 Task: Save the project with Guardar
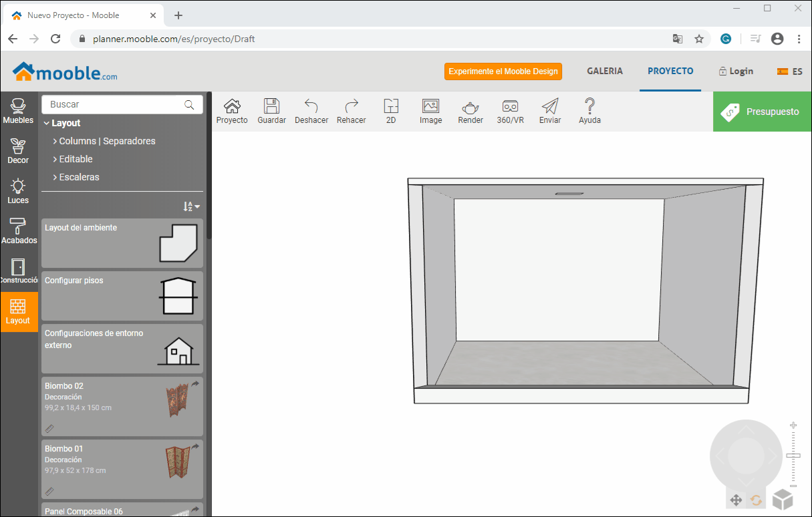pos(271,111)
